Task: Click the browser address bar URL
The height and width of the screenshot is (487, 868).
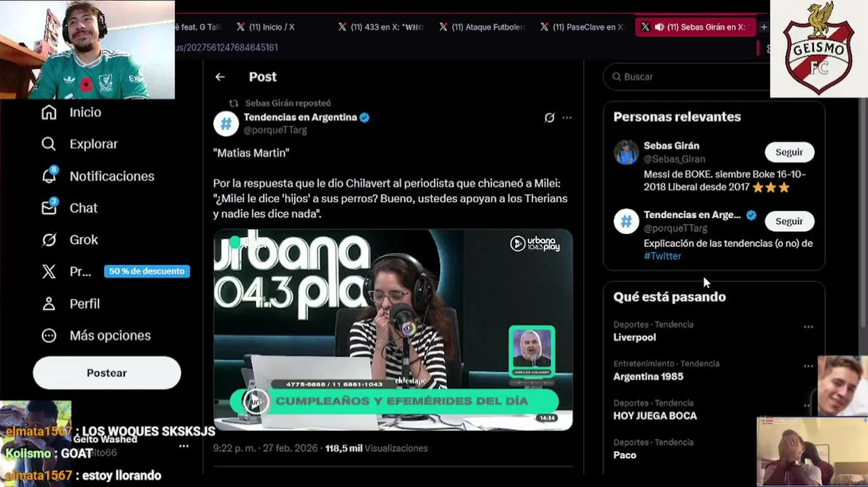Action: click(x=226, y=47)
